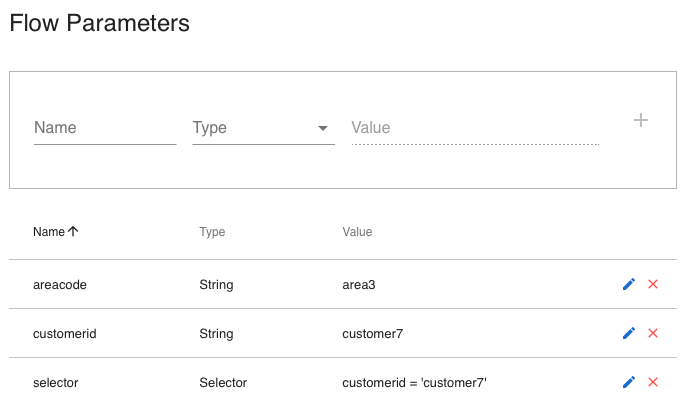The width and height of the screenshot is (685, 412).
Task: Open the Type dropdown
Action: tap(262, 128)
